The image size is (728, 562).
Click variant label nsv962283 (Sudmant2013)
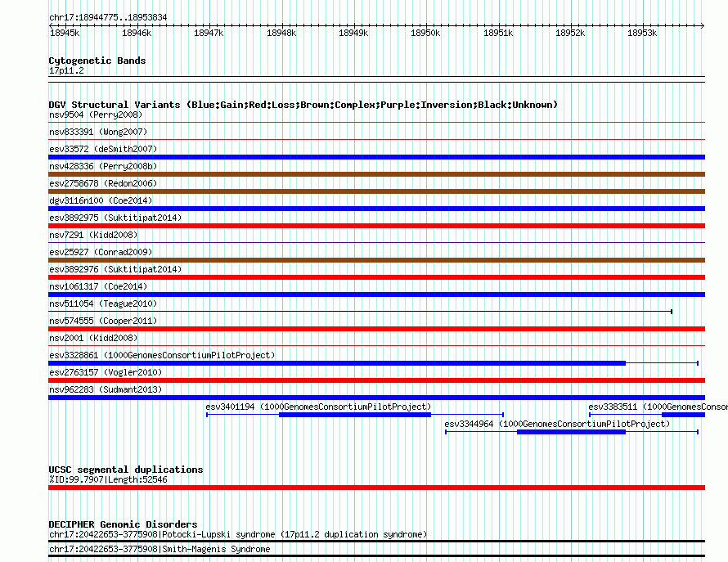(106, 389)
